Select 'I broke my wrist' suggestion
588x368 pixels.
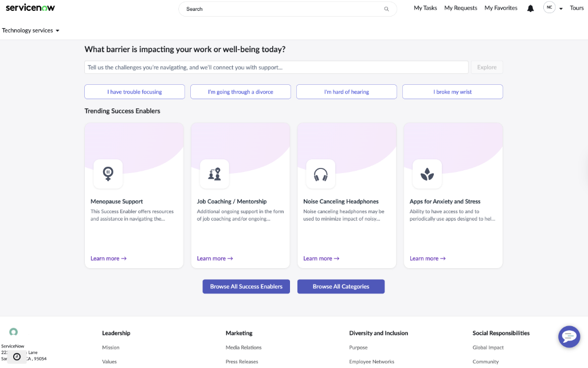pyautogui.click(x=453, y=92)
